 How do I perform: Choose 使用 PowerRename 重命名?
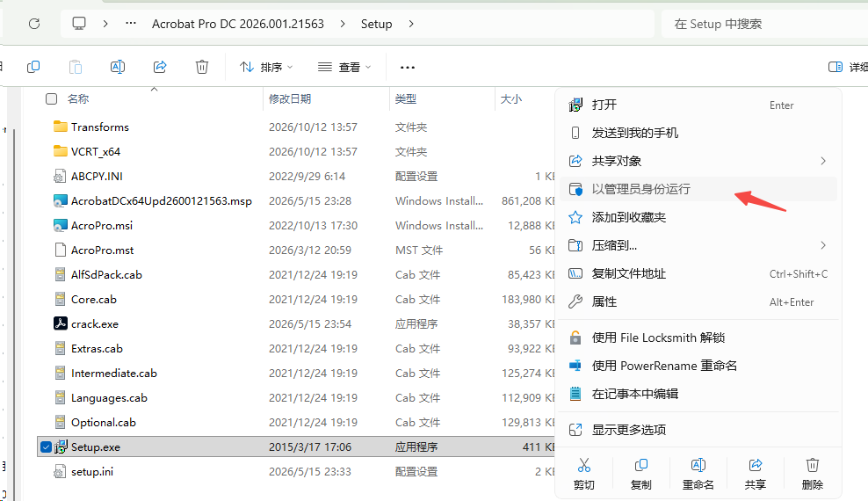(698, 366)
